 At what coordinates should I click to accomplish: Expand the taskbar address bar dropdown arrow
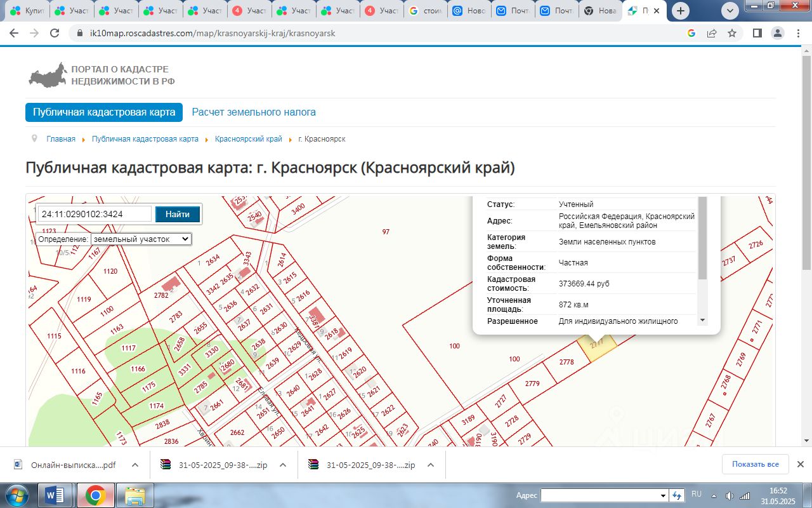click(x=664, y=495)
